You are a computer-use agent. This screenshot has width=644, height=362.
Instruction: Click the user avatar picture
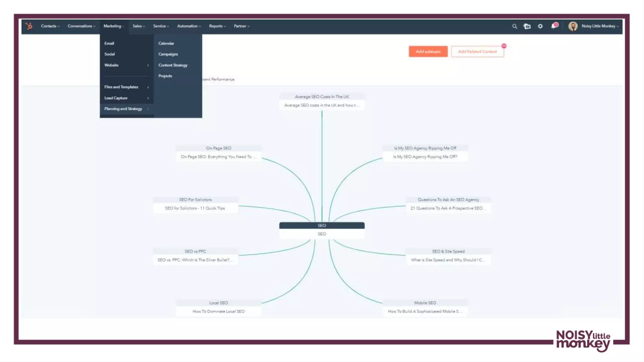click(573, 26)
